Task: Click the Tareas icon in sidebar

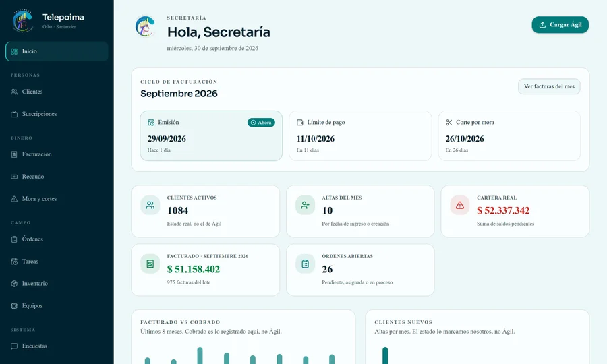Action: [x=14, y=262]
